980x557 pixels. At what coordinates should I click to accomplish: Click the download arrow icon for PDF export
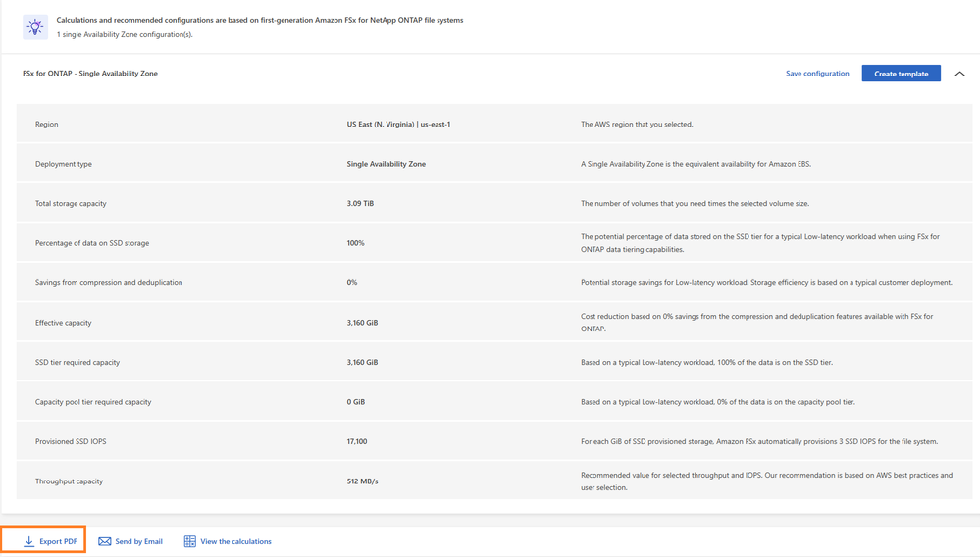29,541
